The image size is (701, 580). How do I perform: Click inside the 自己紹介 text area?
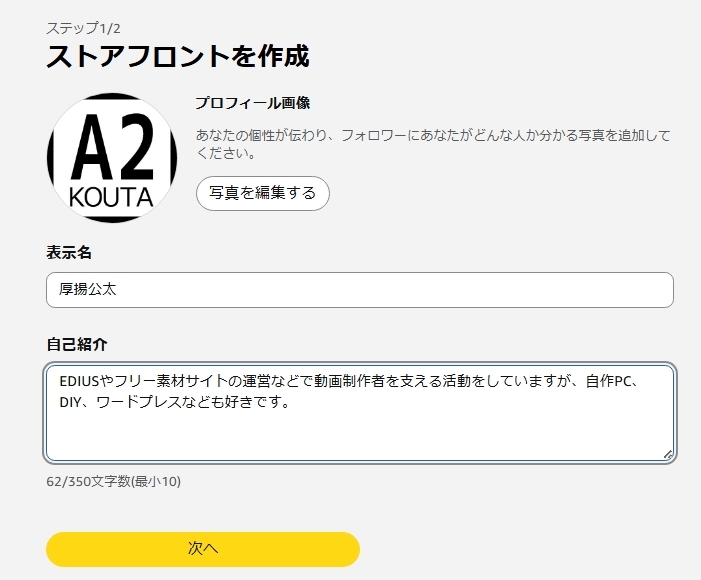point(360,413)
